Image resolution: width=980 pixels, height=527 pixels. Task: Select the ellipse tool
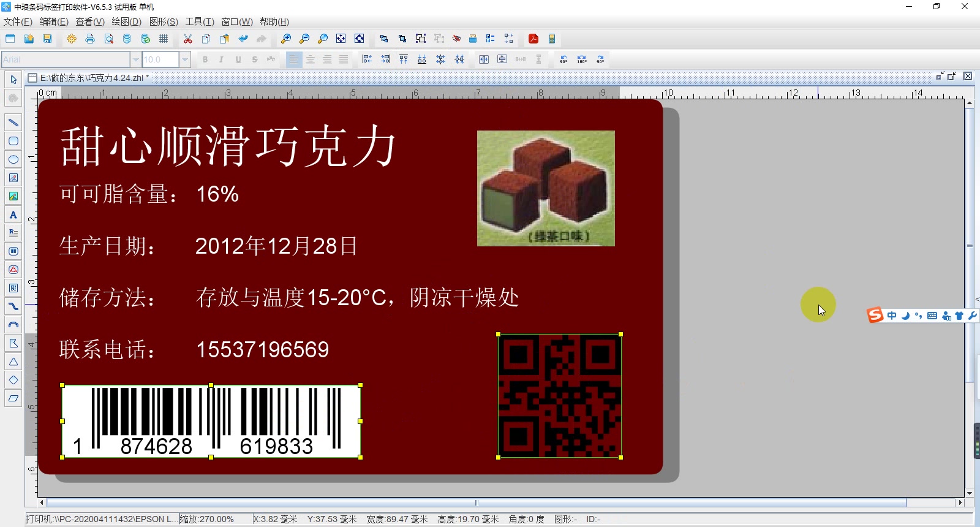13,159
